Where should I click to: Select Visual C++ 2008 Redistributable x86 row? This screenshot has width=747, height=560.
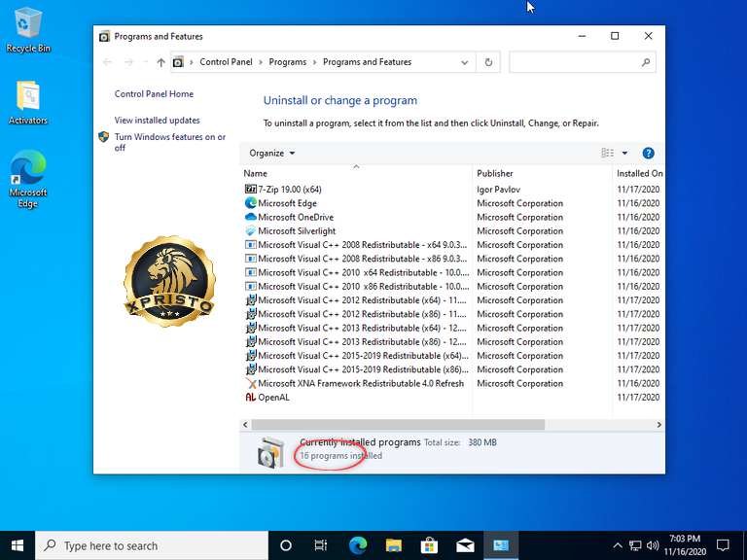point(451,259)
